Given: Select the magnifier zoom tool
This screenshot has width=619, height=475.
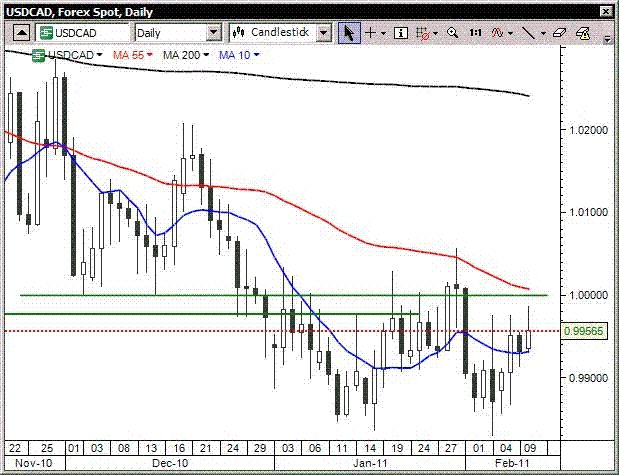Looking at the screenshot, I should coord(452,32).
